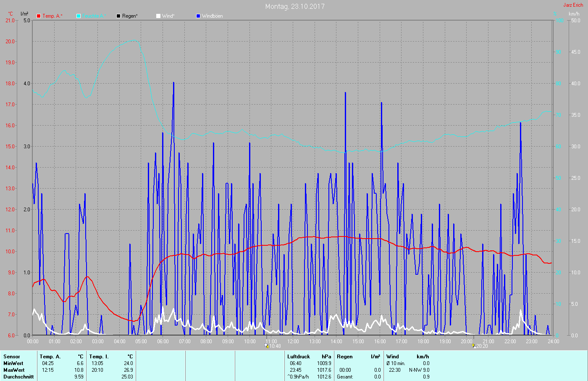
Task: Click the red Temp. A. legend swatch
Action: point(39,16)
